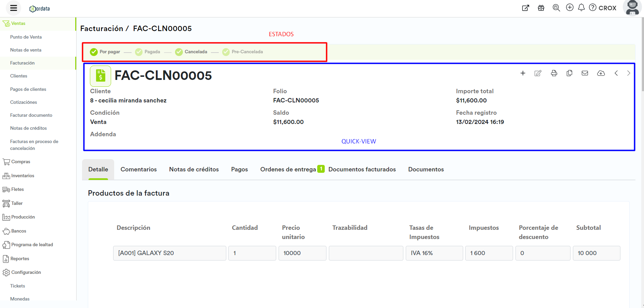
Task: Open the Ordenes de entrega tab
Action: [288, 169]
